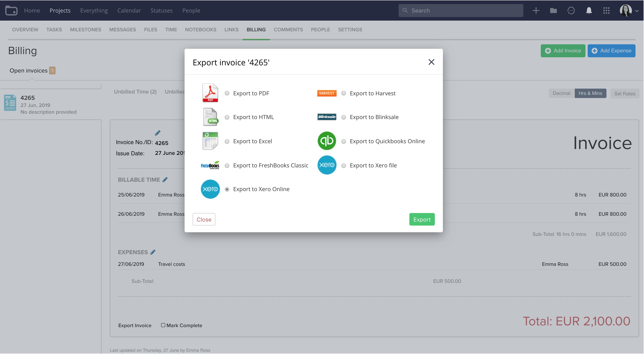Select Export to Blinksale radio button

(343, 117)
